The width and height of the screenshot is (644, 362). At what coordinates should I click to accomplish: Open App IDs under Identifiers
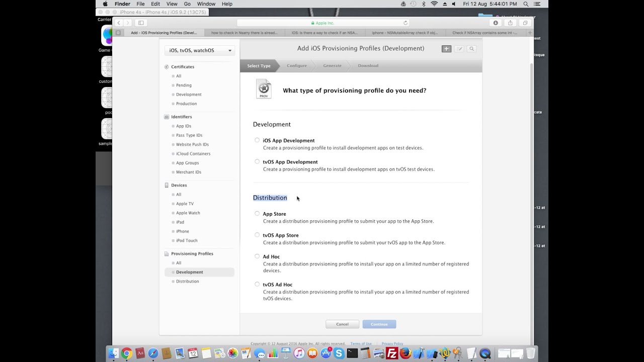point(184,126)
